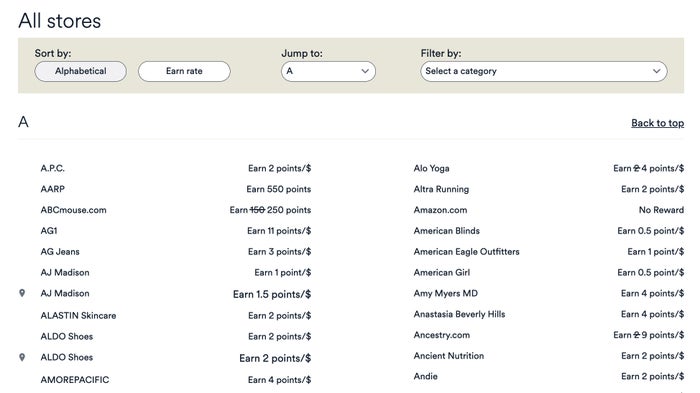Open the Jump to letter dropdown
700x393 pixels.
point(328,71)
